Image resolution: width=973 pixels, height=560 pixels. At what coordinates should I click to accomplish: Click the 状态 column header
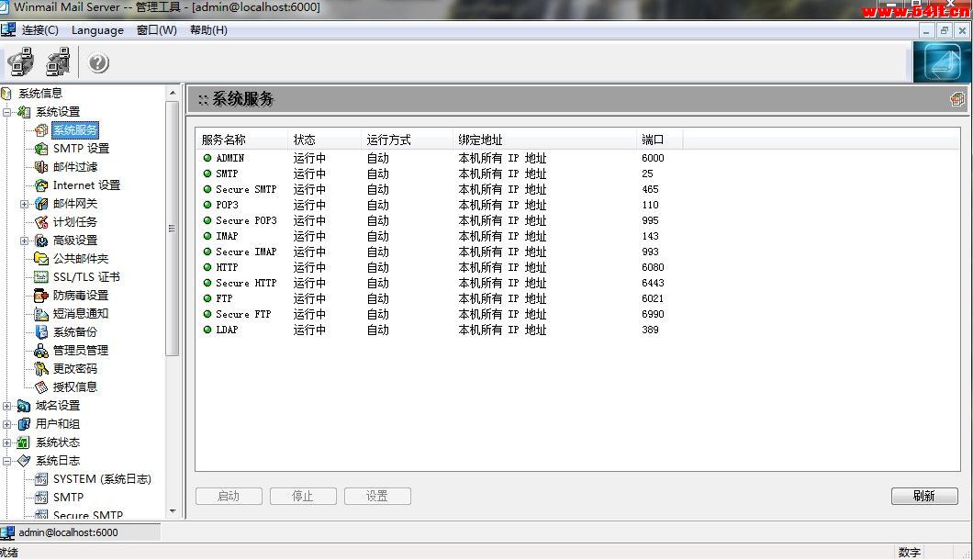click(325, 140)
